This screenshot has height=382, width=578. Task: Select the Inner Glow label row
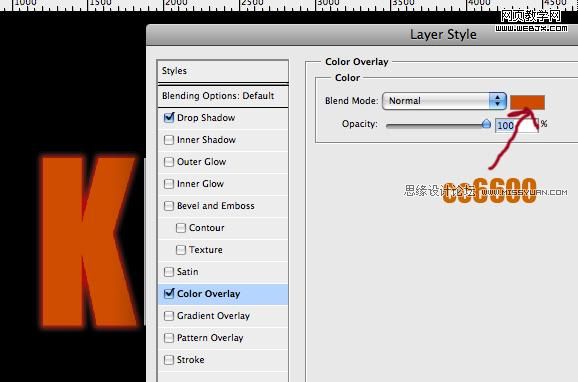[200, 184]
